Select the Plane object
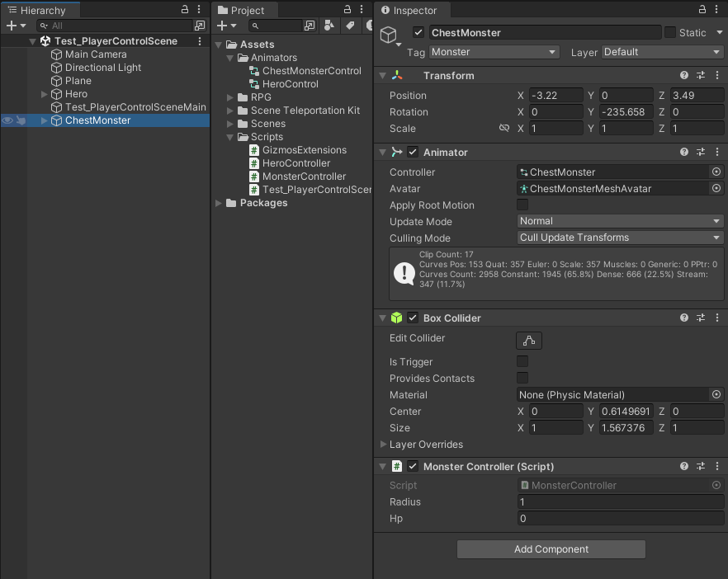 pyautogui.click(x=78, y=81)
